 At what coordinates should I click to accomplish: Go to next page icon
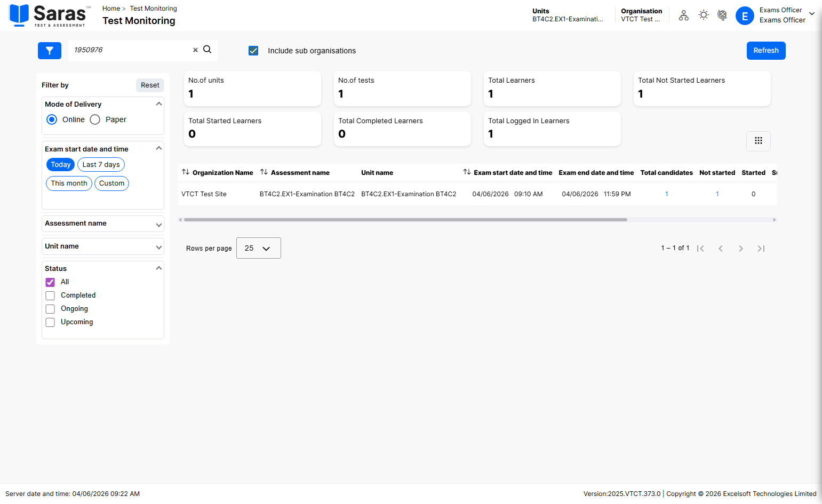click(x=741, y=249)
